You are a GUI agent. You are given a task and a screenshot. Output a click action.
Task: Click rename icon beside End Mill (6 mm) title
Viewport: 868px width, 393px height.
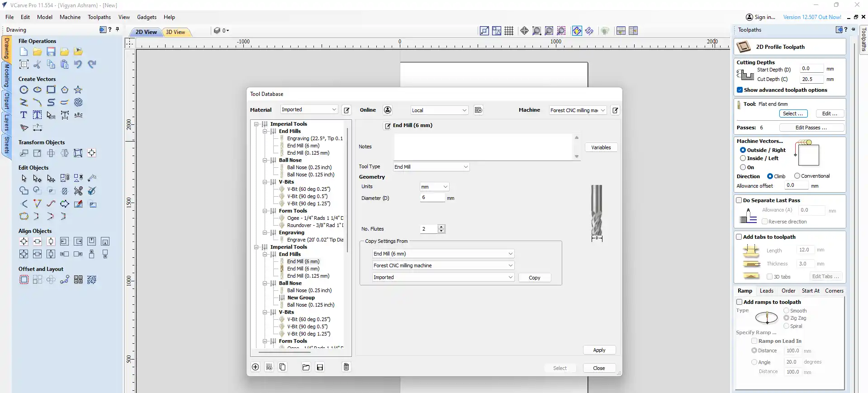(388, 126)
